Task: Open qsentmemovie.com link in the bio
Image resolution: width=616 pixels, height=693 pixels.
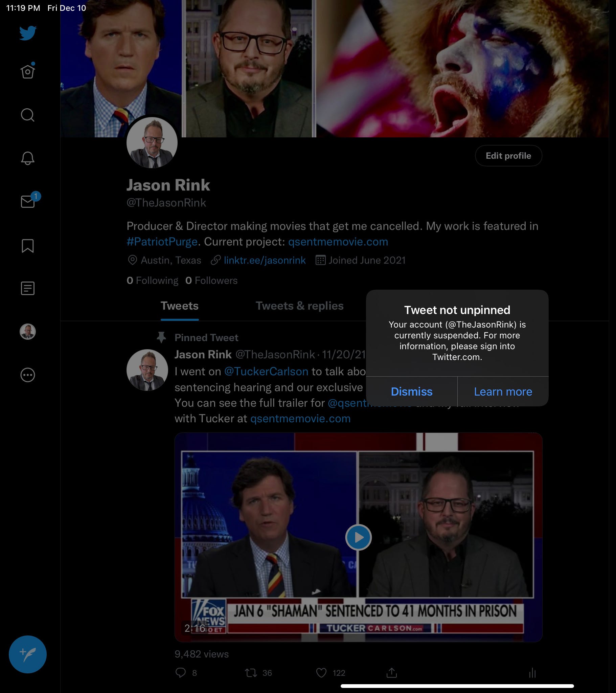Action: pyautogui.click(x=338, y=242)
